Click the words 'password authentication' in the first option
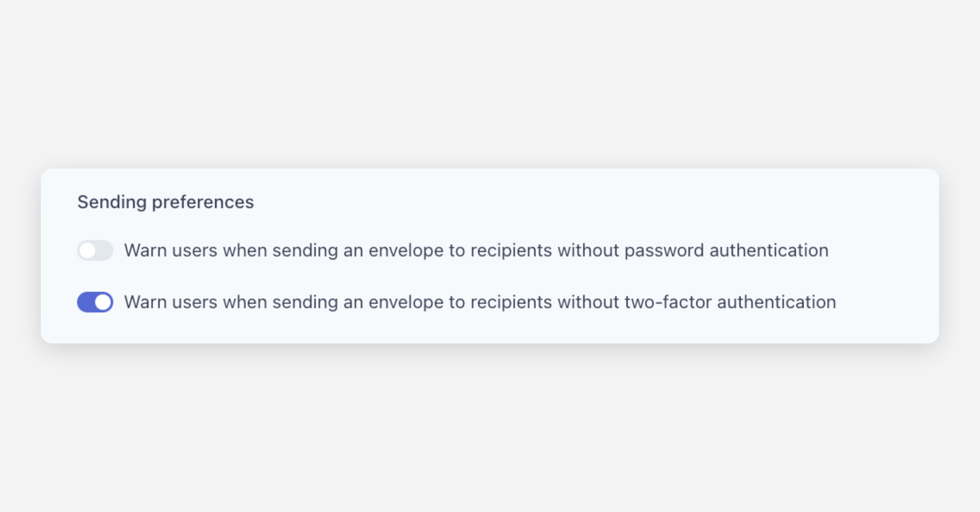 (x=726, y=250)
